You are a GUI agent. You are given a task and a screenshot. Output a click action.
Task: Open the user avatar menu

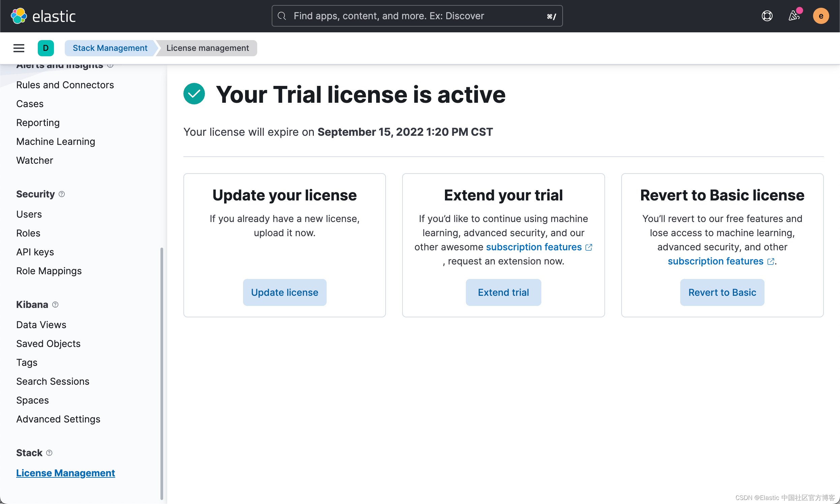[x=821, y=16]
